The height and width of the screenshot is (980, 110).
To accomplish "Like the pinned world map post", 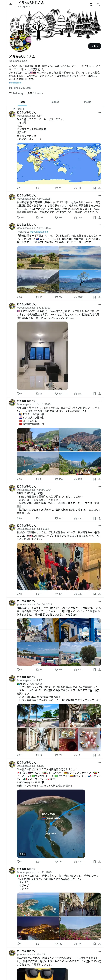I will point(58,188).
